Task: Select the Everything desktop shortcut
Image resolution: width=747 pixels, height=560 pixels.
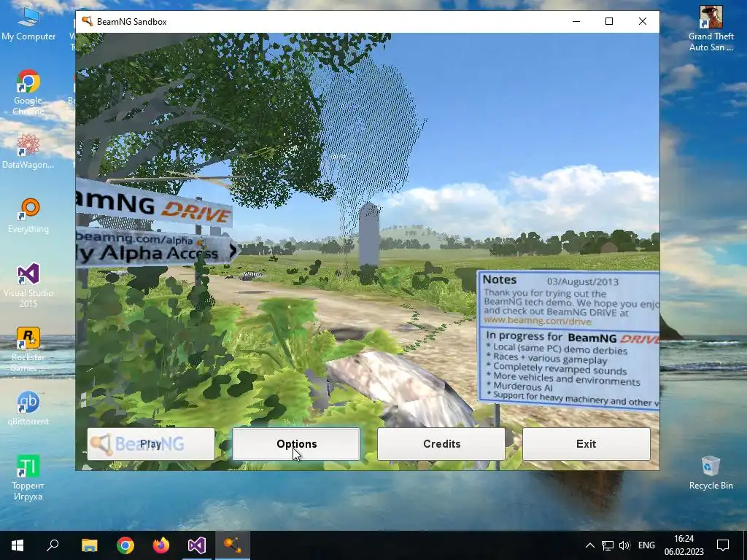Action: tap(28, 216)
